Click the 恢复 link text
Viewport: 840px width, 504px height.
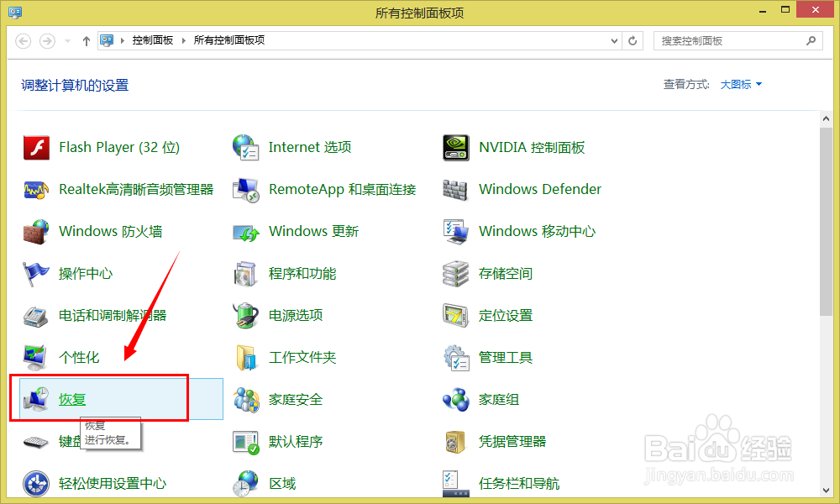click(72, 400)
